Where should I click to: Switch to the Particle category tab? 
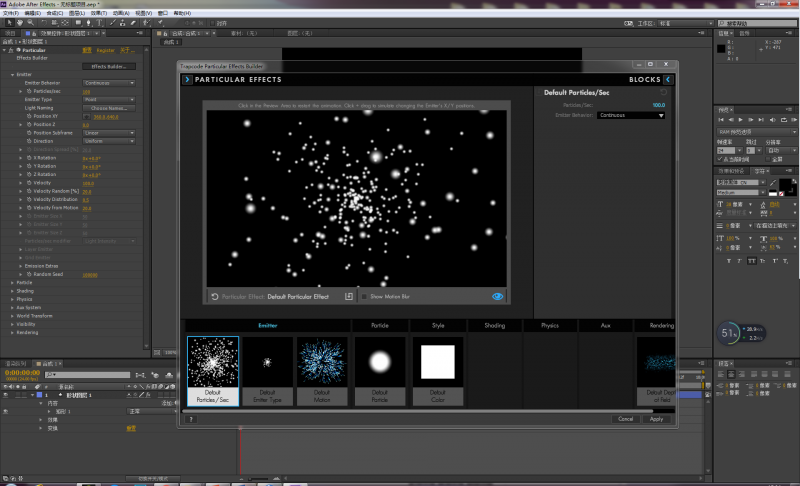pos(380,325)
